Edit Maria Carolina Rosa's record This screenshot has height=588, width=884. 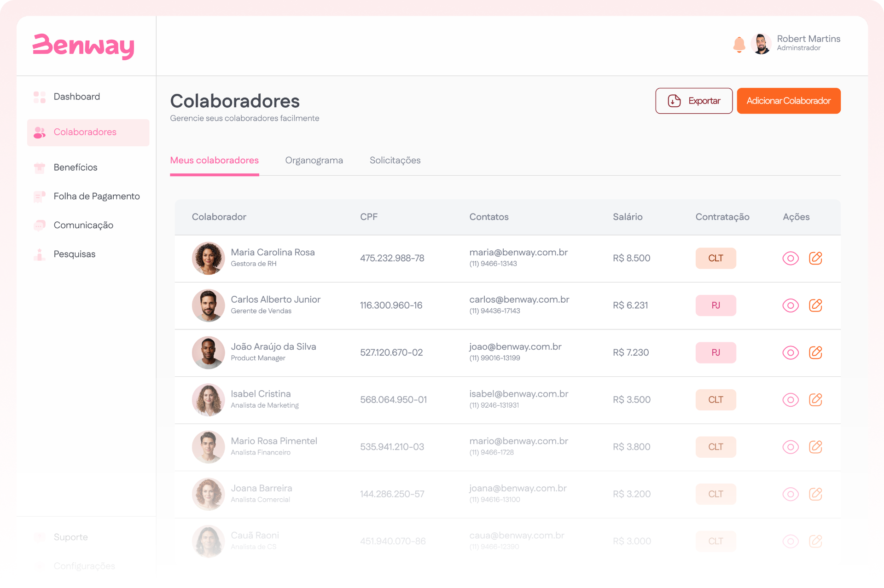815,258
